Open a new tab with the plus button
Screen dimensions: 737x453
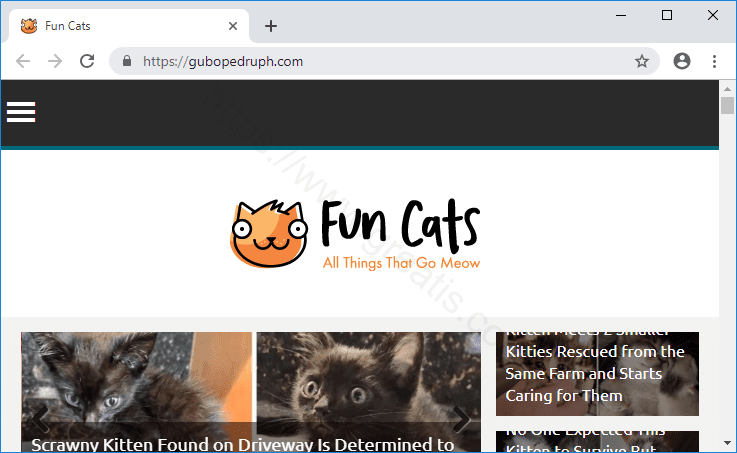pyautogui.click(x=270, y=26)
